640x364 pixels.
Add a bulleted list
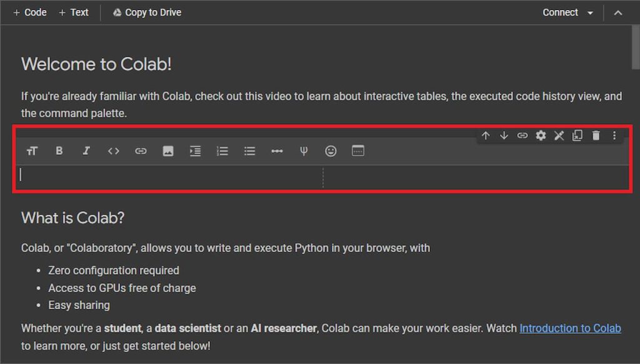[250, 151]
